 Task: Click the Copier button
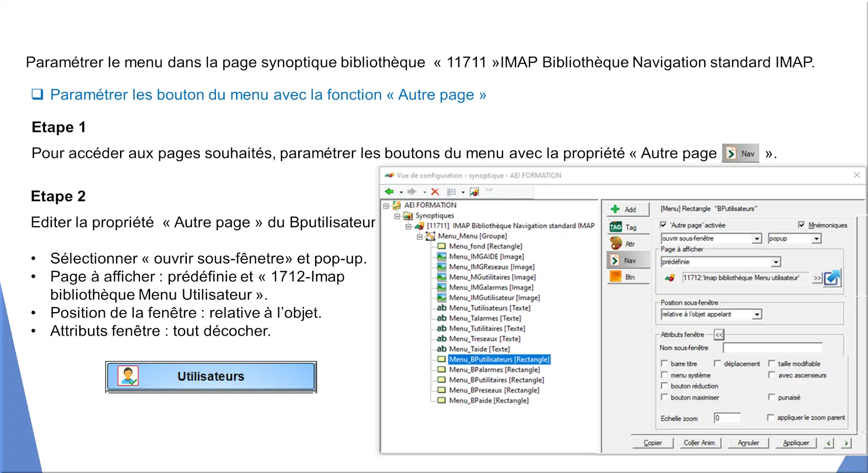click(x=652, y=443)
